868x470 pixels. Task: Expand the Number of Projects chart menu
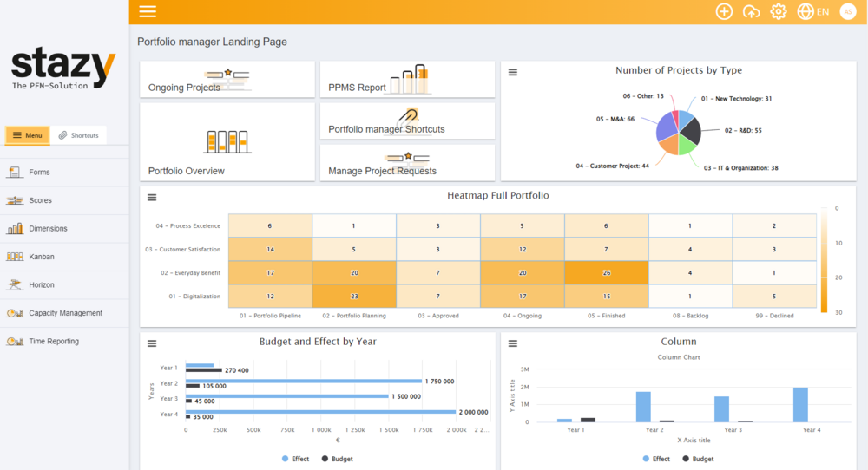[513, 72]
